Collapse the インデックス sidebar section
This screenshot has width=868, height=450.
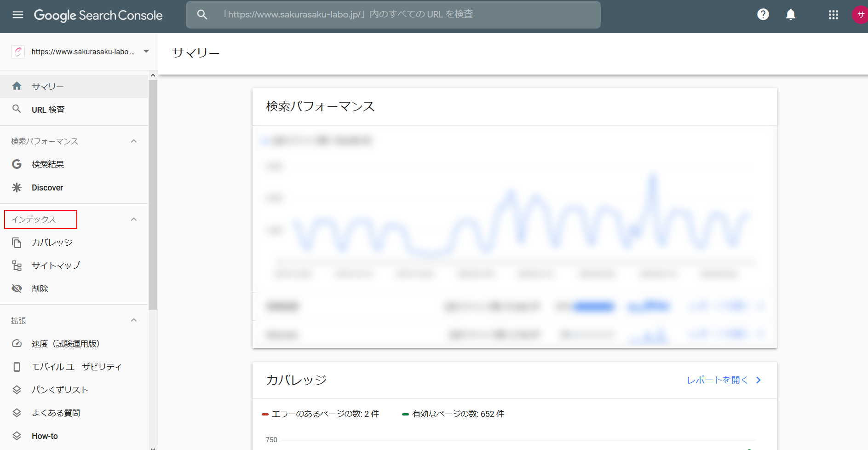pyautogui.click(x=134, y=219)
